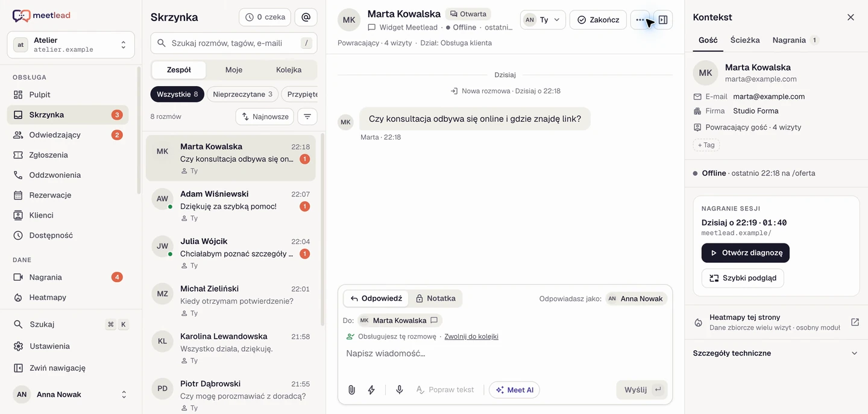This screenshot has height=414, width=868.
Task: Open Karolina Lewandowska conversation
Action: pyautogui.click(x=231, y=348)
